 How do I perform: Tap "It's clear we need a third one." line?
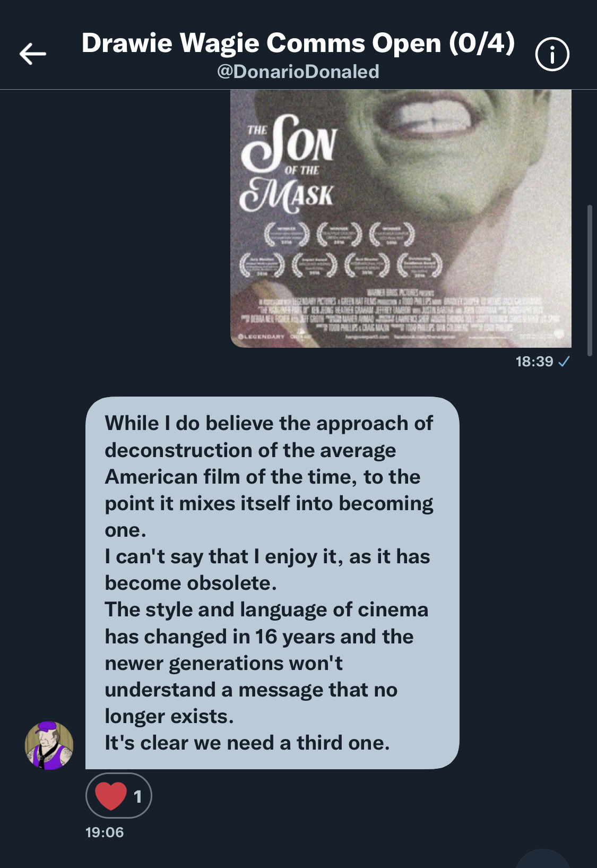coord(247,743)
